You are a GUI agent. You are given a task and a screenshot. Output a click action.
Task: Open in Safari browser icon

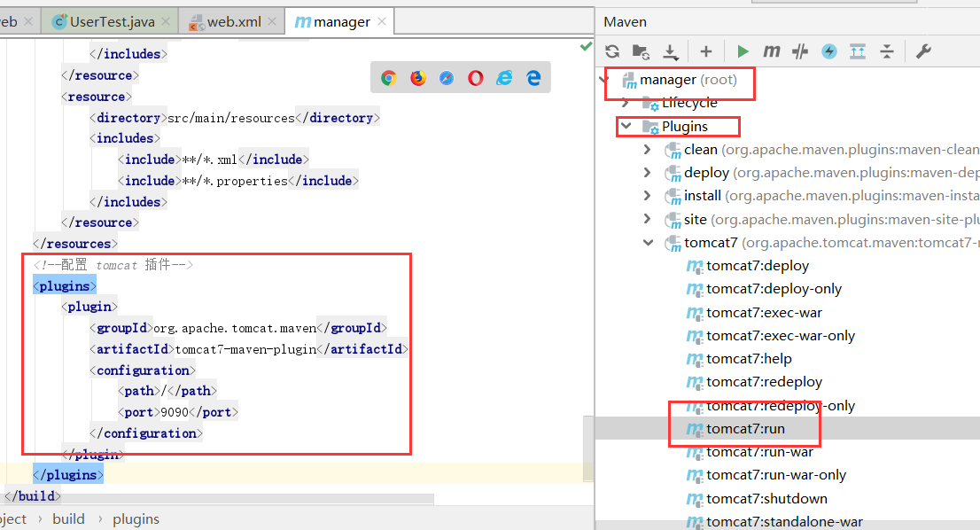[x=447, y=78]
